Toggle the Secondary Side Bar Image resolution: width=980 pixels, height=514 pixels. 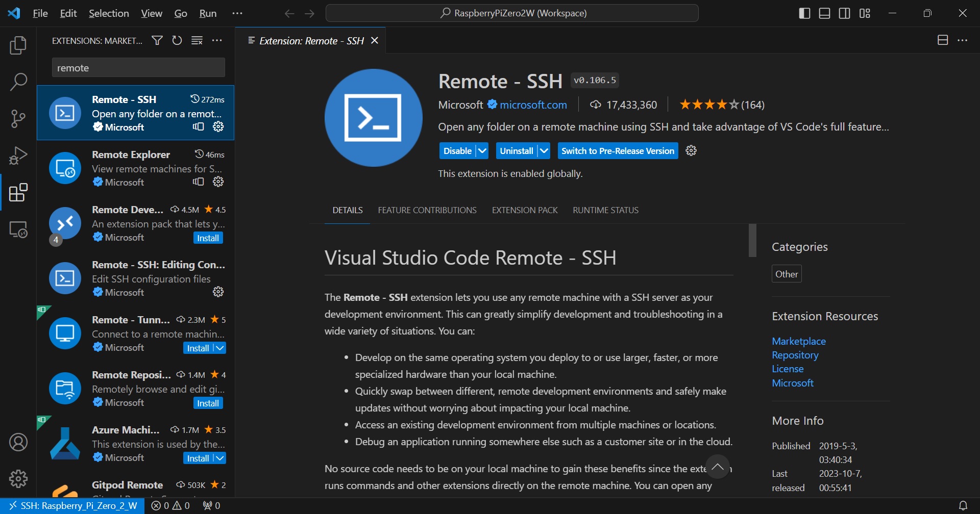(x=845, y=13)
